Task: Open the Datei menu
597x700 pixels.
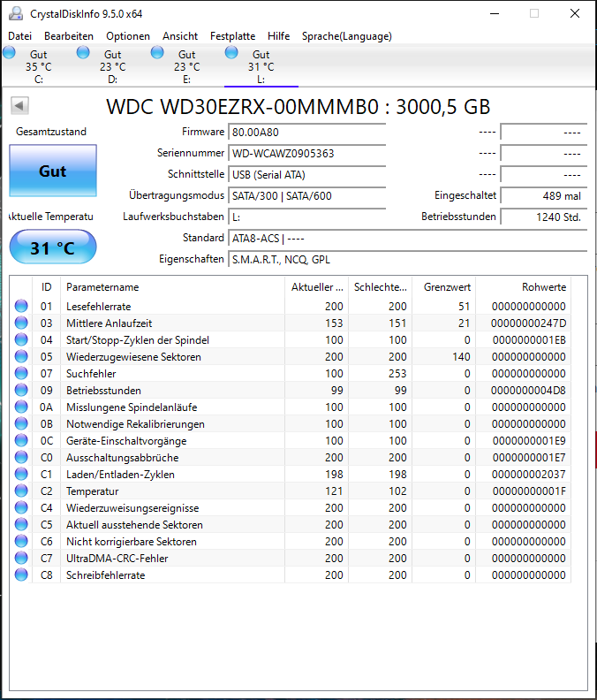Action: pyautogui.click(x=20, y=36)
